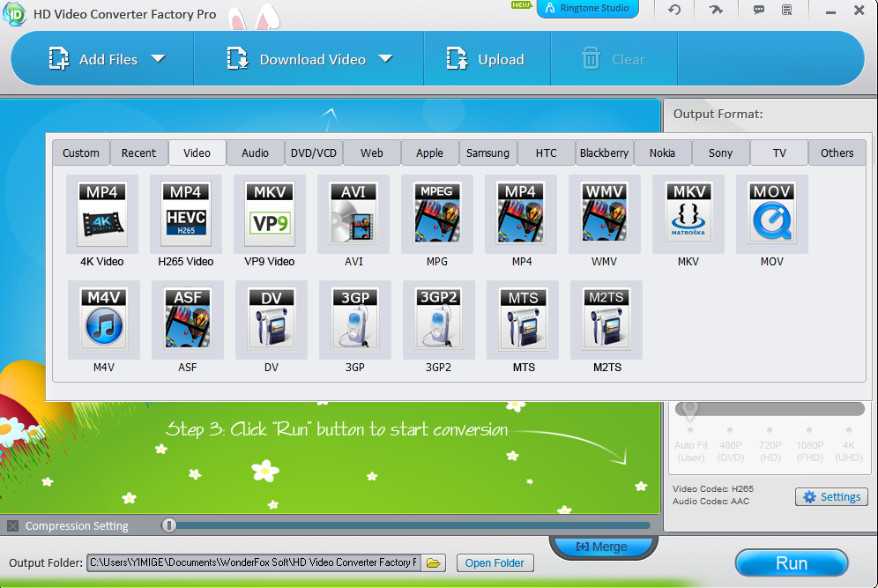Open the feedback chat bubble icon
This screenshot has height=588, width=878.
click(x=759, y=10)
